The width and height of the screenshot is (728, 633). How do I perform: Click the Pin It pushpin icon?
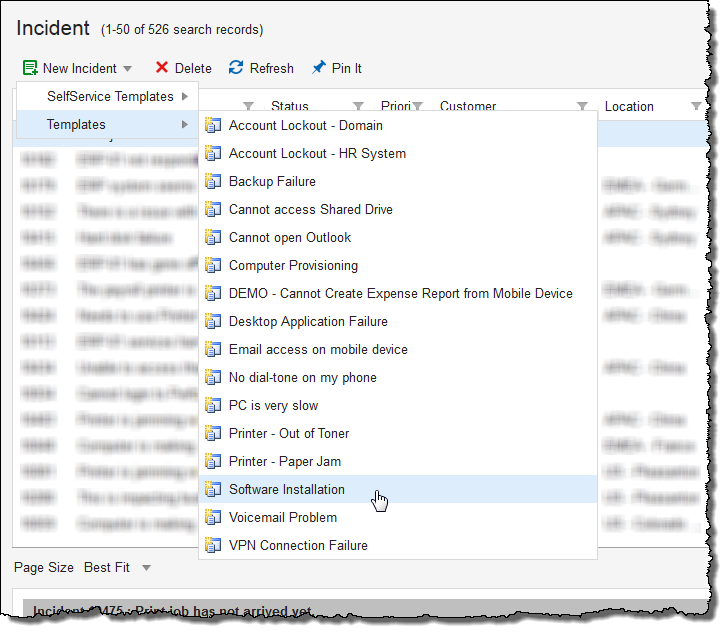[318, 68]
